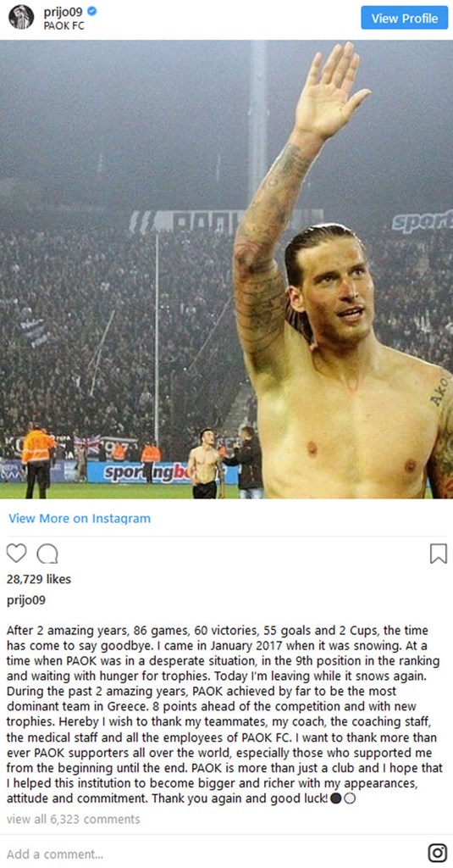Image resolution: width=453 pixels, height=868 pixels.
Task: Save the post with the bookmark icon
Action: (438, 553)
